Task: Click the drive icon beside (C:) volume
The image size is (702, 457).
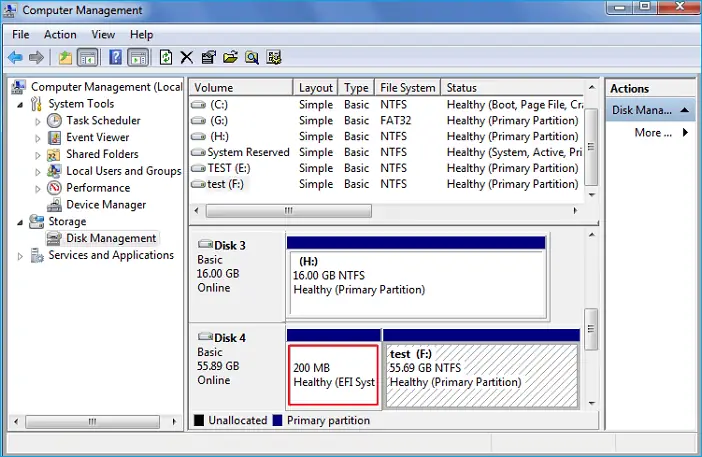Action: pyautogui.click(x=198, y=105)
